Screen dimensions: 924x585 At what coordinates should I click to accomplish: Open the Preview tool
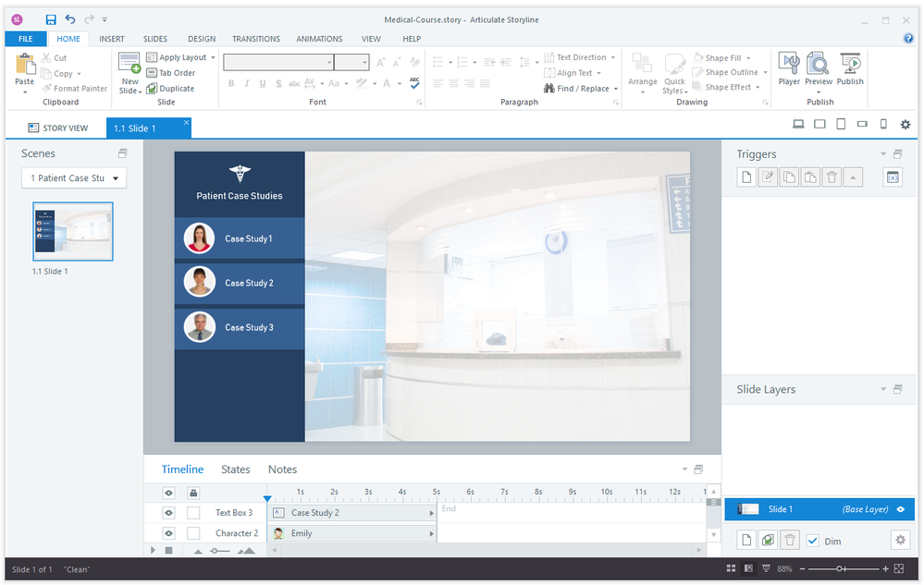tap(818, 68)
